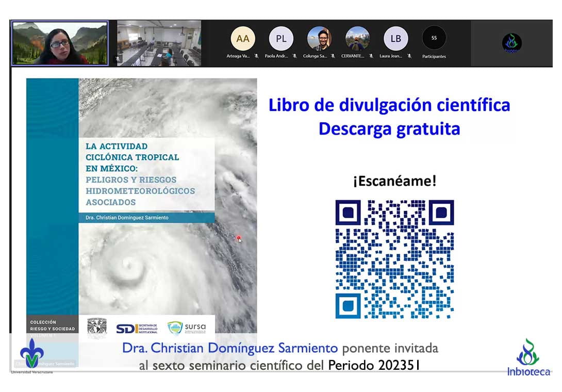Click the Inbioteca logo tile in top strip
The height and width of the screenshot is (392, 562).
pyautogui.click(x=511, y=43)
